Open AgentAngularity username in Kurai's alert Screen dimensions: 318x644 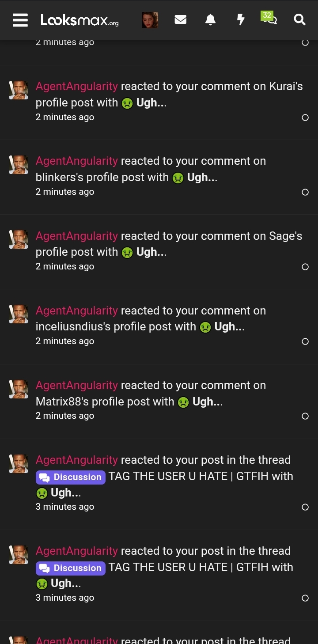77,86
